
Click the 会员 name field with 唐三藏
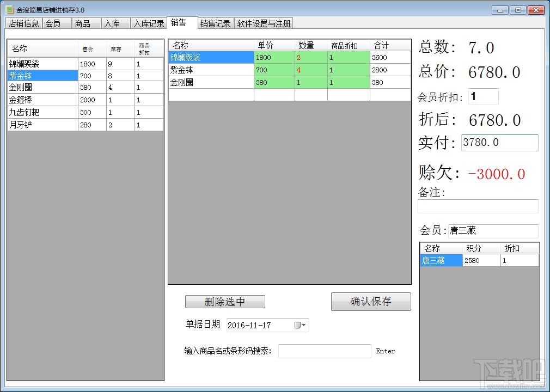[x=493, y=231]
